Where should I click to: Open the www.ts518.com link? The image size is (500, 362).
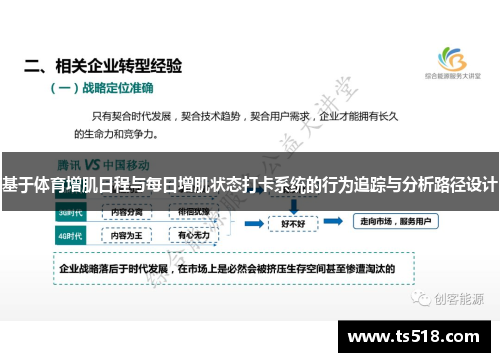414,337
